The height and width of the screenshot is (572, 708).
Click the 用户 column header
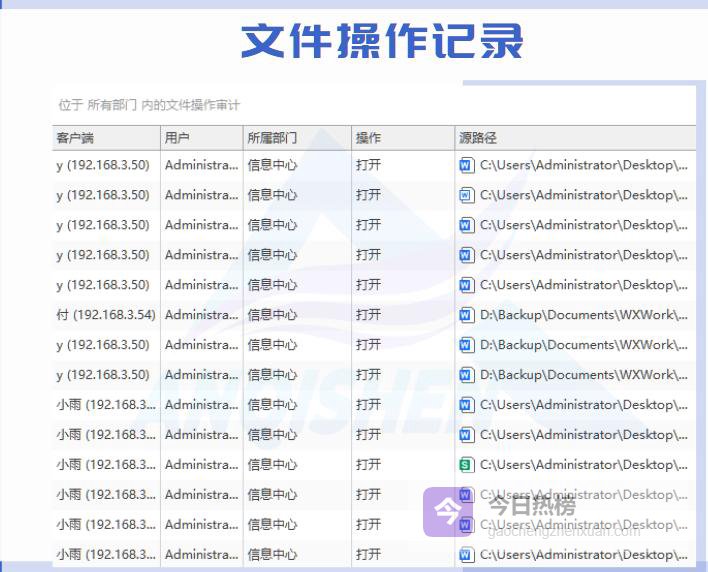(177, 138)
